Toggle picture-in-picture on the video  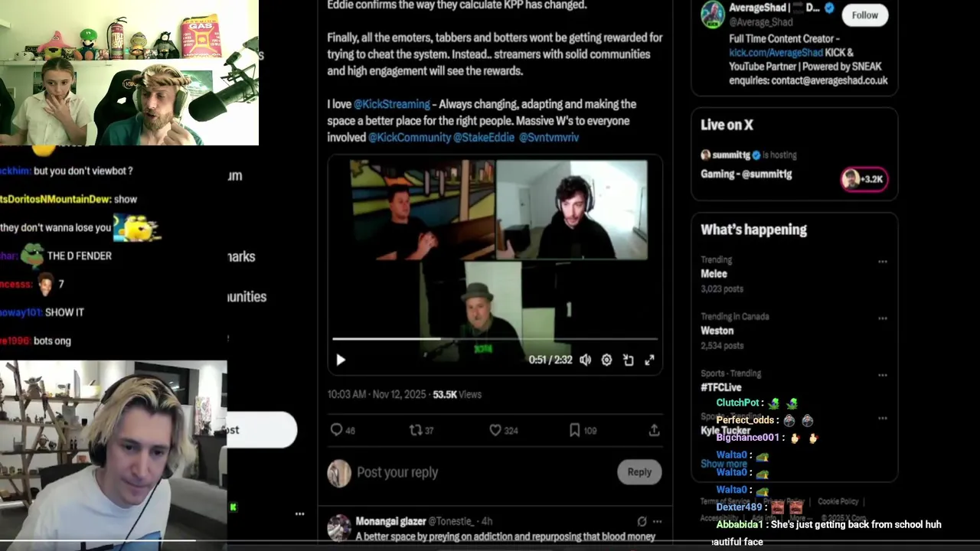[x=628, y=360]
